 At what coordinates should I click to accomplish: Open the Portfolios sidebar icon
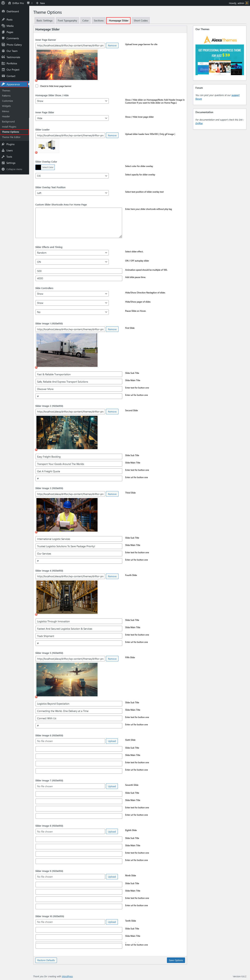point(3,64)
